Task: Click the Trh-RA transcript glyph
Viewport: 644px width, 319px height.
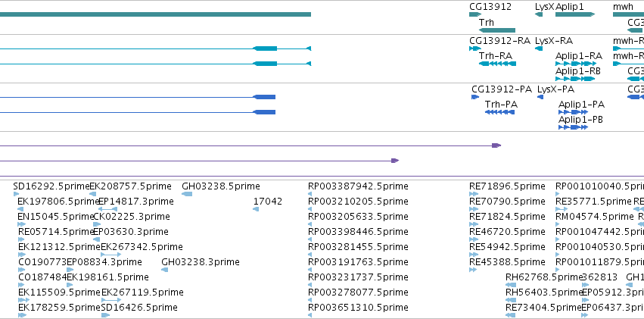Action: click(497, 64)
